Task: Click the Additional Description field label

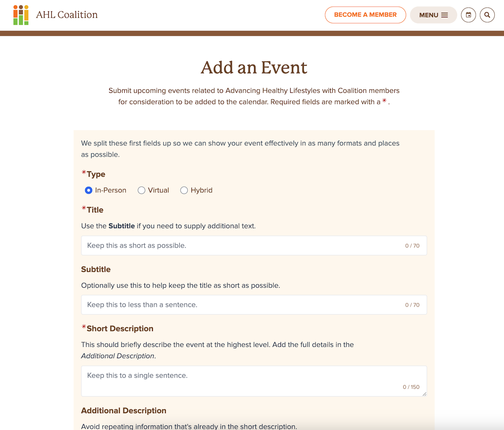Action: point(123,411)
